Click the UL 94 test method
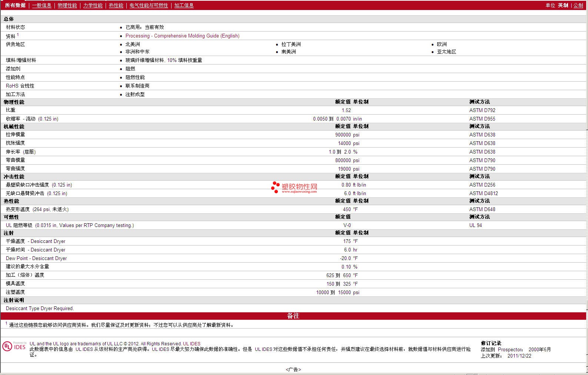The image size is (588, 375). pyautogui.click(x=475, y=225)
